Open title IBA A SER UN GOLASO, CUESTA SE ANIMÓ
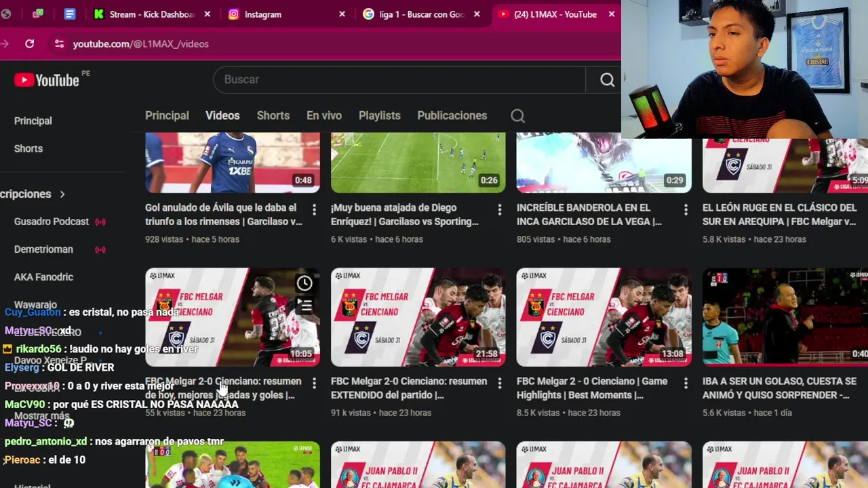The height and width of the screenshot is (488, 868). tap(780, 388)
